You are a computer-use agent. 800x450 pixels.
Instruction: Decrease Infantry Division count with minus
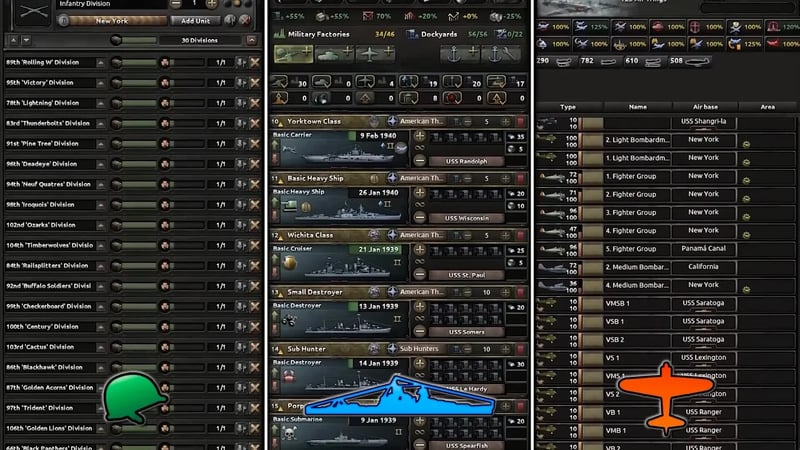tap(176, 4)
